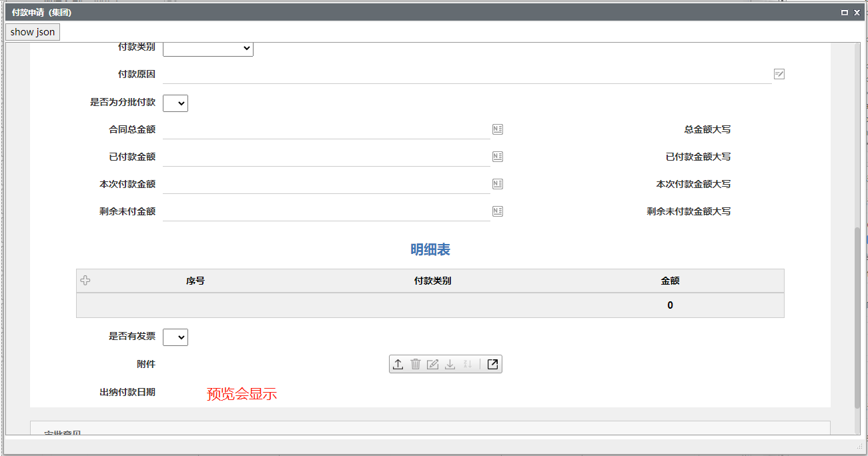The width and height of the screenshot is (868, 456).
Task: Click the edit attachment pencil icon
Action: [433, 364]
